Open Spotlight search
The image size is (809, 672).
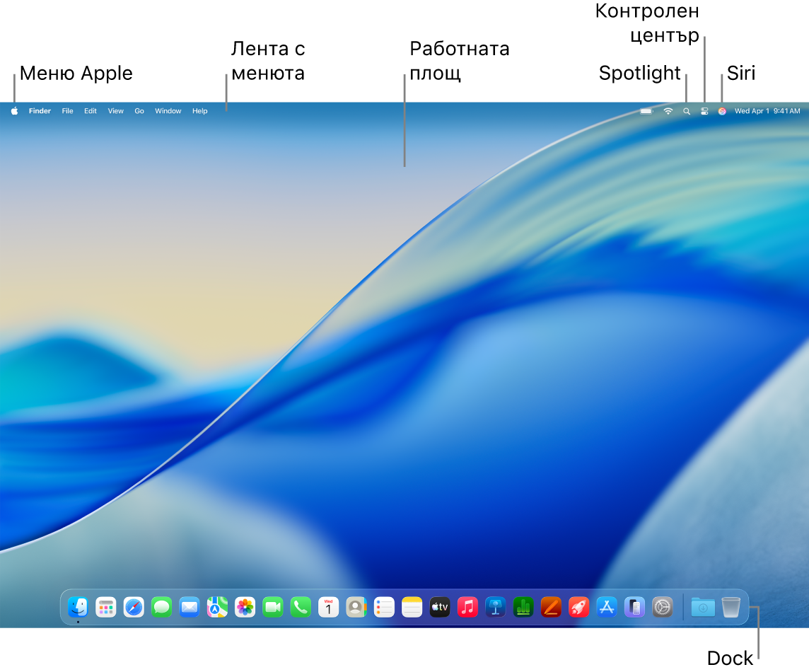(x=687, y=111)
